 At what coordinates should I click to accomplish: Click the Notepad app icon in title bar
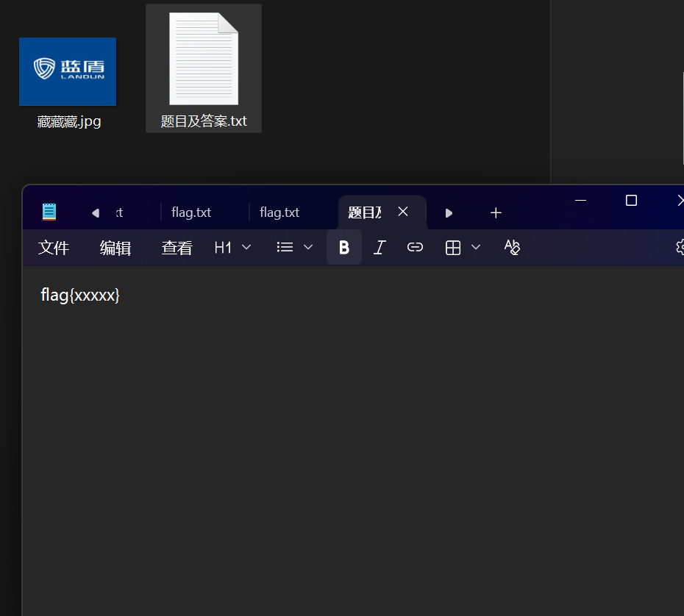tap(49, 211)
